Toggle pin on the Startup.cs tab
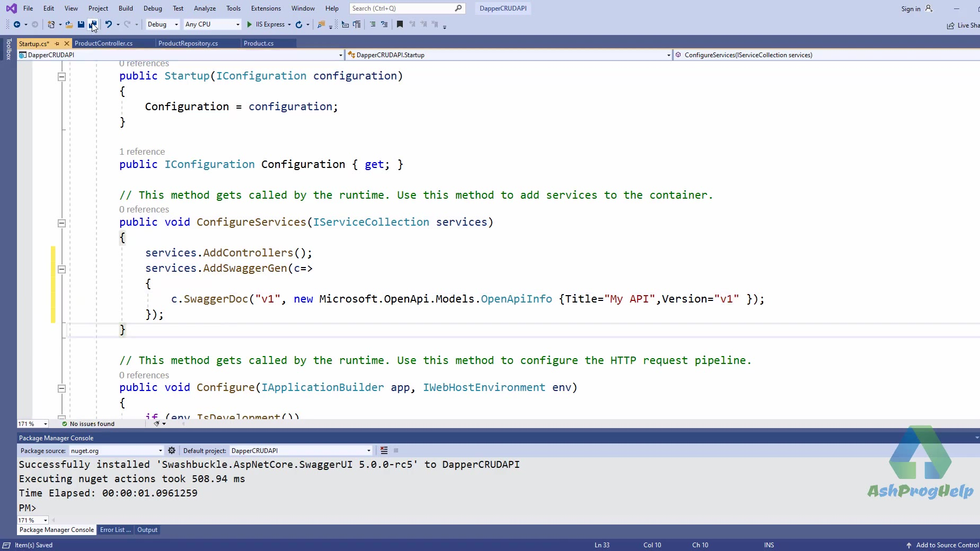Image resolution: width=980 pixels, height=551 pixels. pyautogui.click(x=57, y=43)
